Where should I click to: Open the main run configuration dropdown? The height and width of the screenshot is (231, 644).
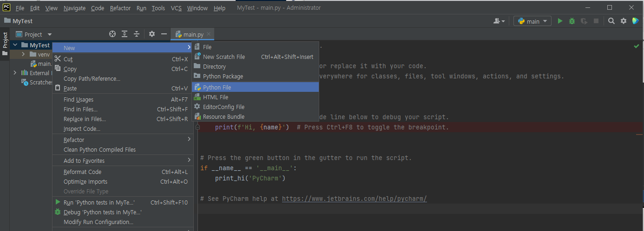tap(532, 21)
